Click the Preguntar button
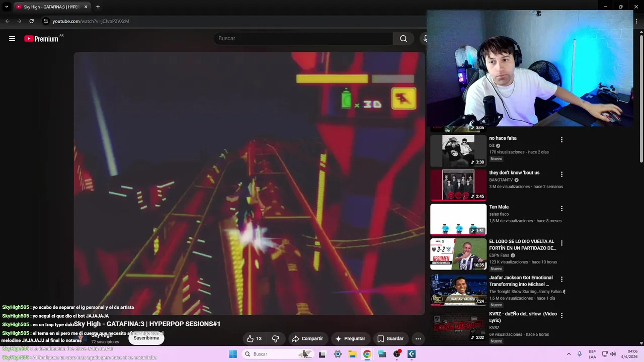Viewport: 644px width, 362px height. [x=350, y=339]
